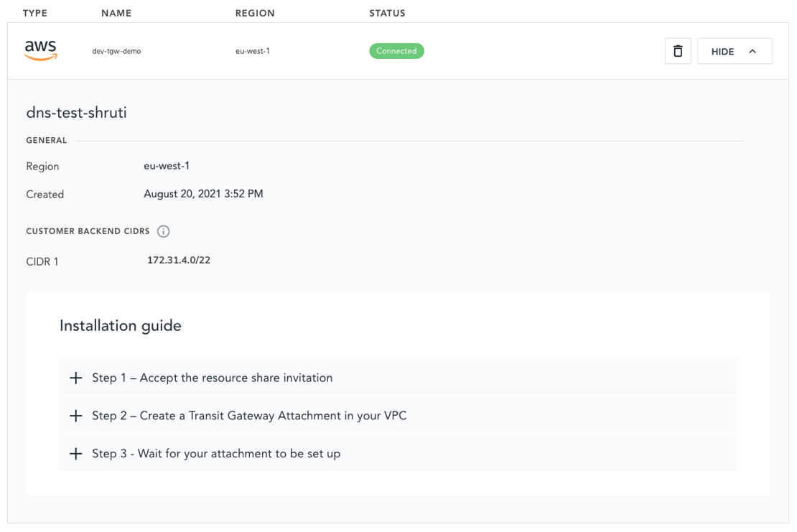
Task: Click the trash can delete icon
Action: point(677,50)
